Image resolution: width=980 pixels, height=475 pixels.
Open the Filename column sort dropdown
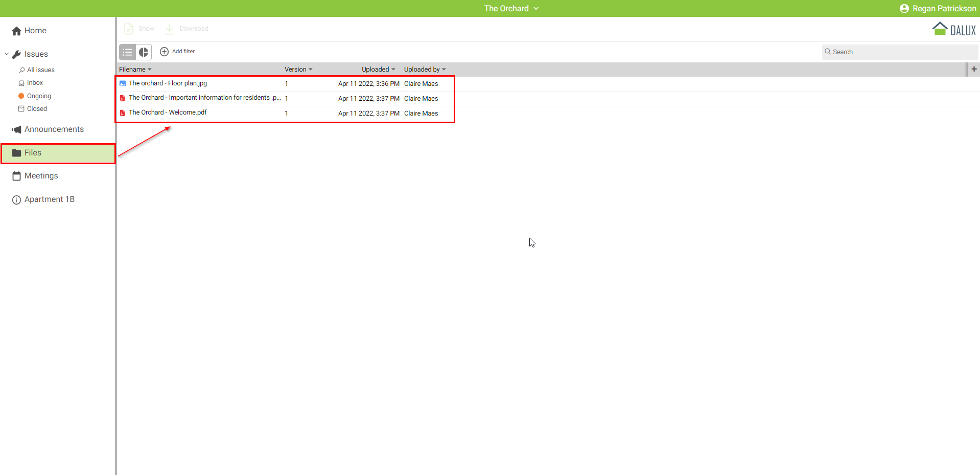pos(149,70)
